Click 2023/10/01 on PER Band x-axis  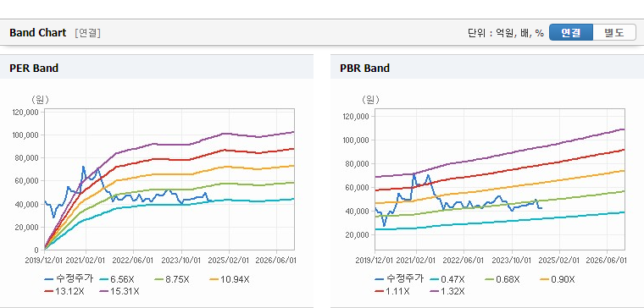[x=181, y=261]
